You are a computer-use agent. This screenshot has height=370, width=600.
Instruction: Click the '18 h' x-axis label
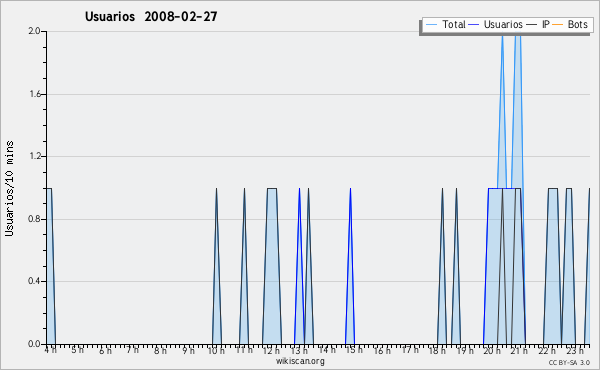[x=437, y=350]
